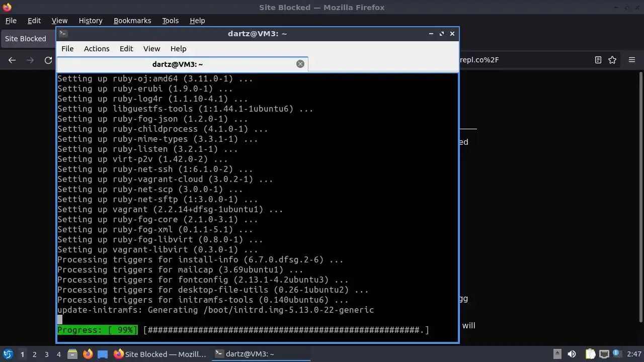Activate the dartz@VM3 terminal taskbar entry
Screen dimensions: 644x362
pyautogui.click(x=261, y=354)
